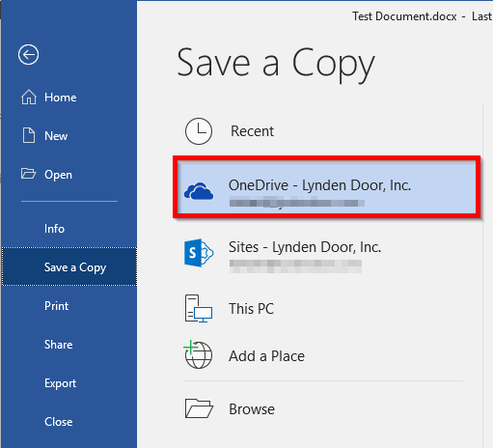Viewport: 493px width, 448px height.
Task: Choose Close in the sidebar
Action: [68, 422]
